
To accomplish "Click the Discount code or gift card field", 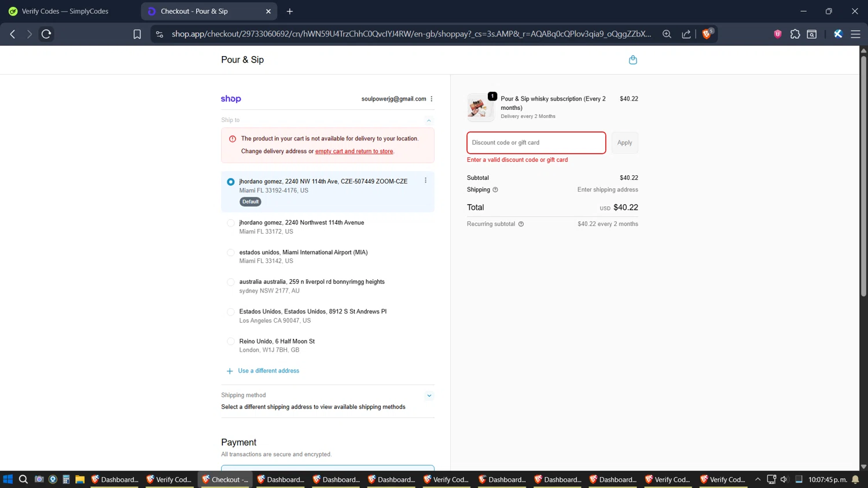I will 536,143.
